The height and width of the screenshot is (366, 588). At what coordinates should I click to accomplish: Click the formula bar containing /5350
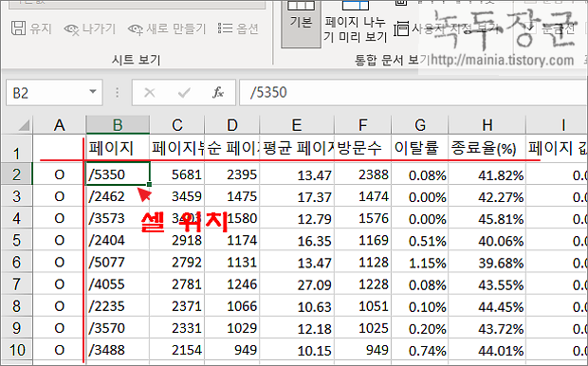pyautogui.click(x=413, y=92)
